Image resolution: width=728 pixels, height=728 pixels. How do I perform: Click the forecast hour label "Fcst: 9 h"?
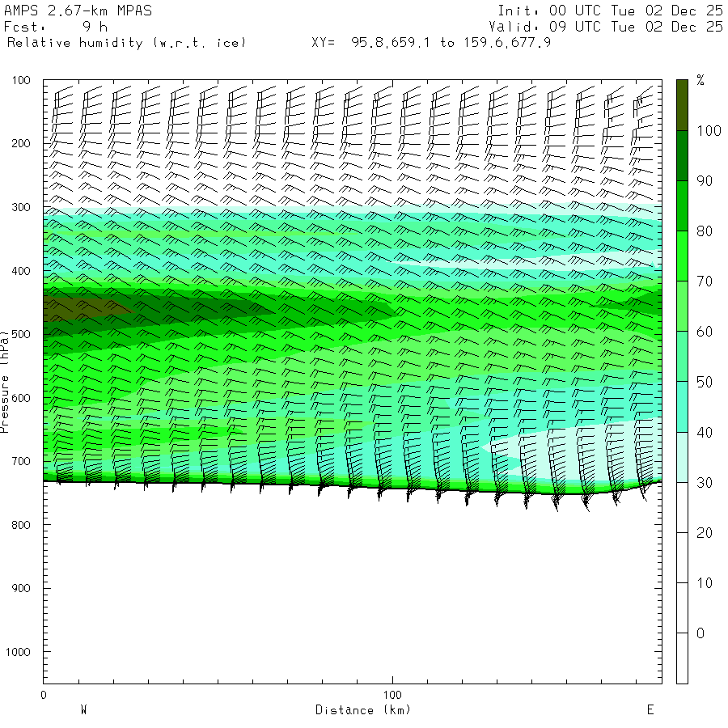(x=56, y=27)
